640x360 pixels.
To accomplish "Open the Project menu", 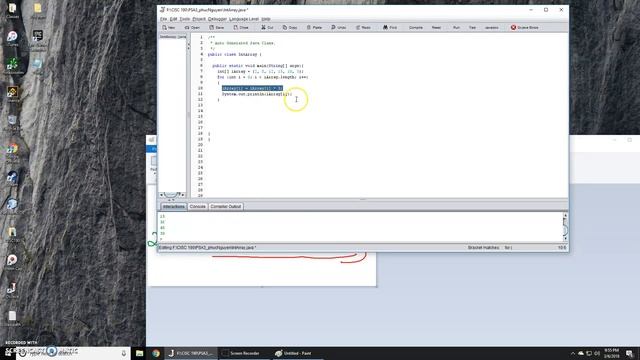I will pyautogui.click(x=199, y=19).
